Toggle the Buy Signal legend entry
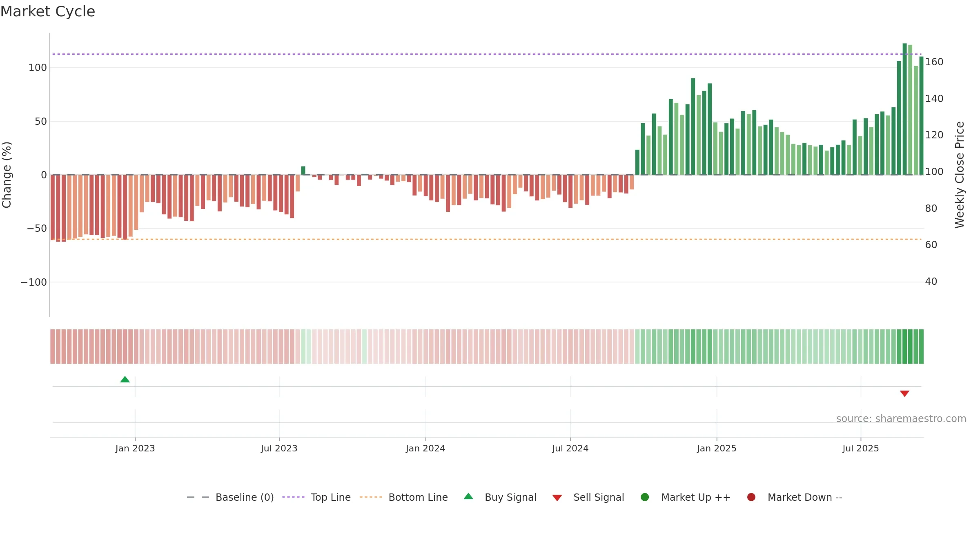980x551 pixels. 500,497
